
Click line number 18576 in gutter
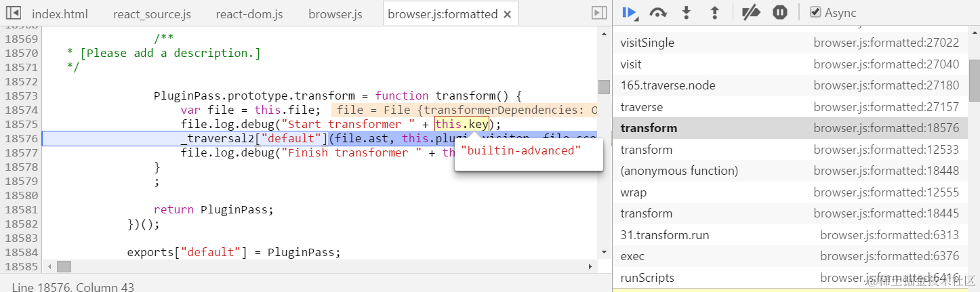21,138
